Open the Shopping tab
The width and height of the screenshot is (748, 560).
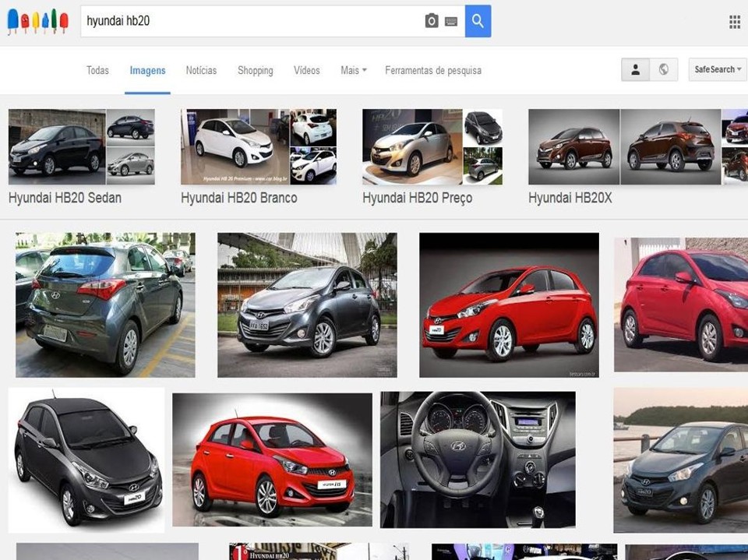256,71
